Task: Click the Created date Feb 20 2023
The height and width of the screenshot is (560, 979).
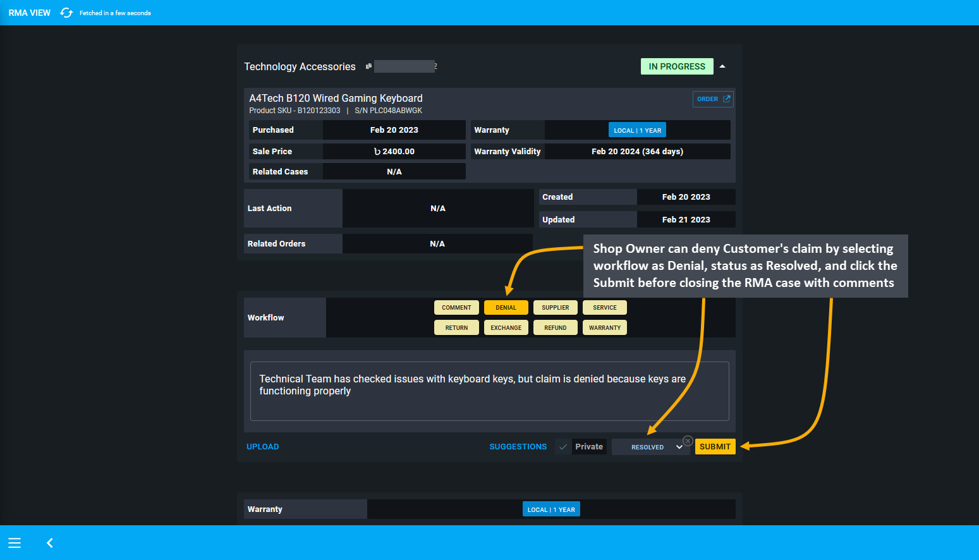Action: [x=686, y=197]
